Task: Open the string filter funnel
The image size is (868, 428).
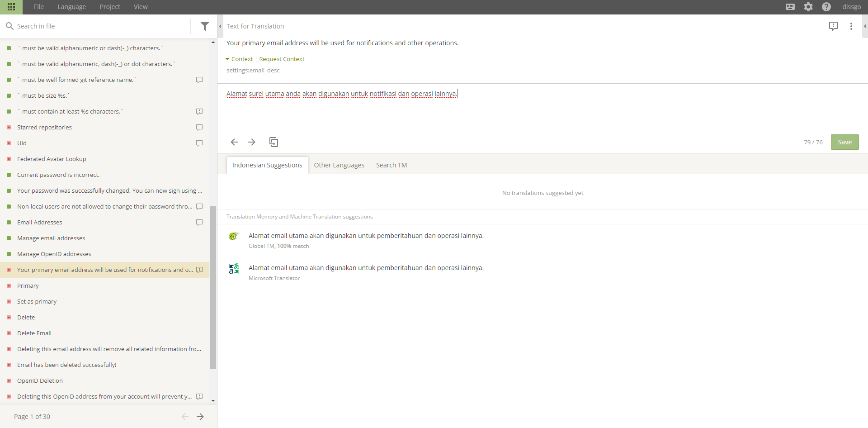Action: coord(205,26)
